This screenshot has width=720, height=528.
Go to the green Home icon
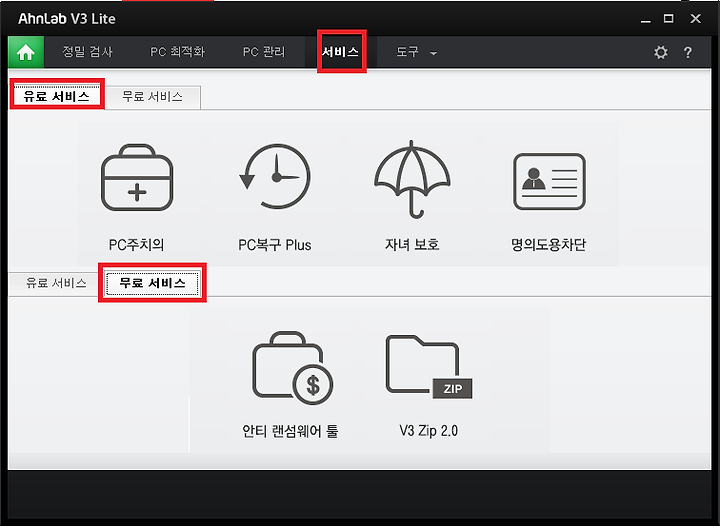pos(26,52)
